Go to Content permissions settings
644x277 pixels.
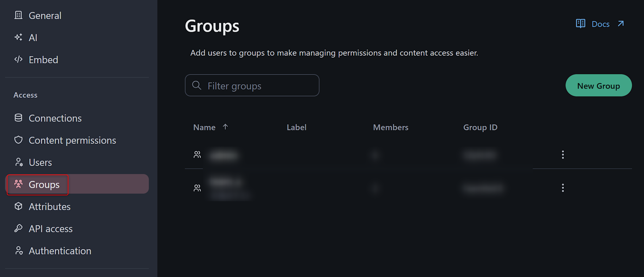pyautogui.click(x=72, y=140)
